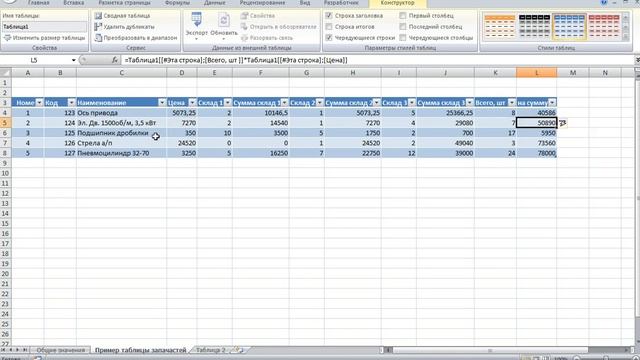Click the Select All corner of the sheet

click(5, 73)
